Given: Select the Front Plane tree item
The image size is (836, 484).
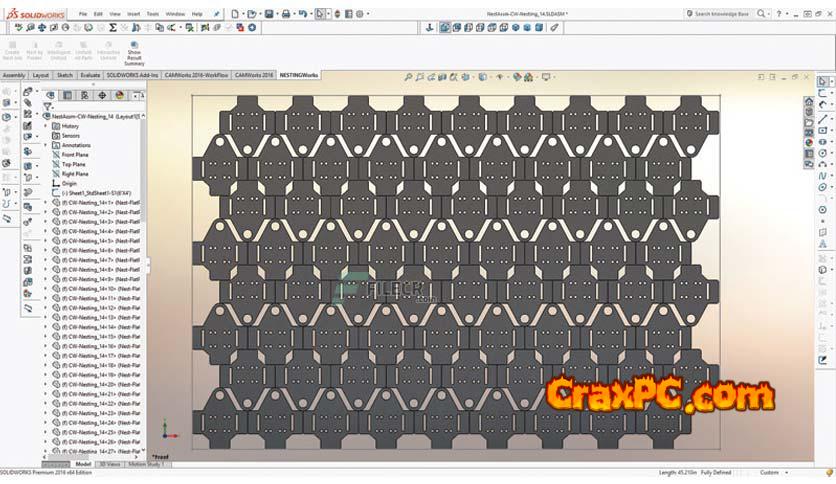Looking at the screenshot, I should [x=75, y=155].
